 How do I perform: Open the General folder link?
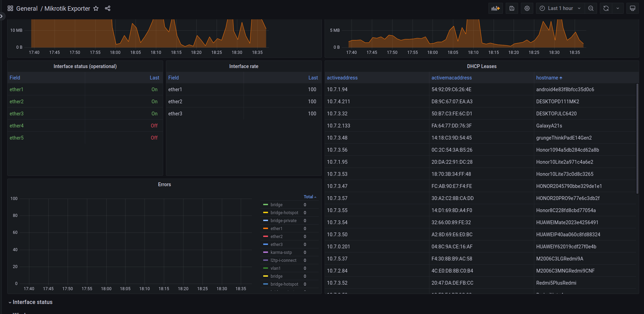(x=27, y=8)
